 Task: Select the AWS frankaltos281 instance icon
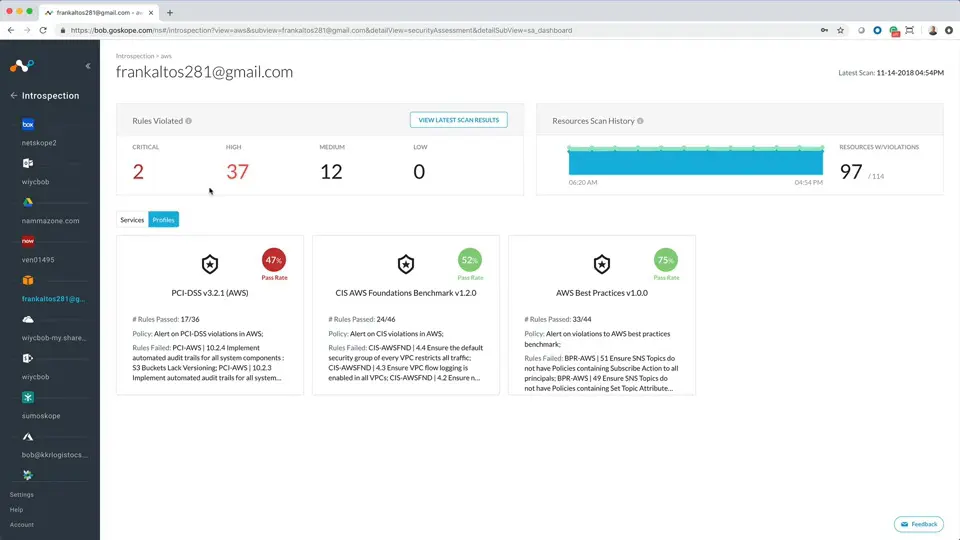(x=28, y=280)
